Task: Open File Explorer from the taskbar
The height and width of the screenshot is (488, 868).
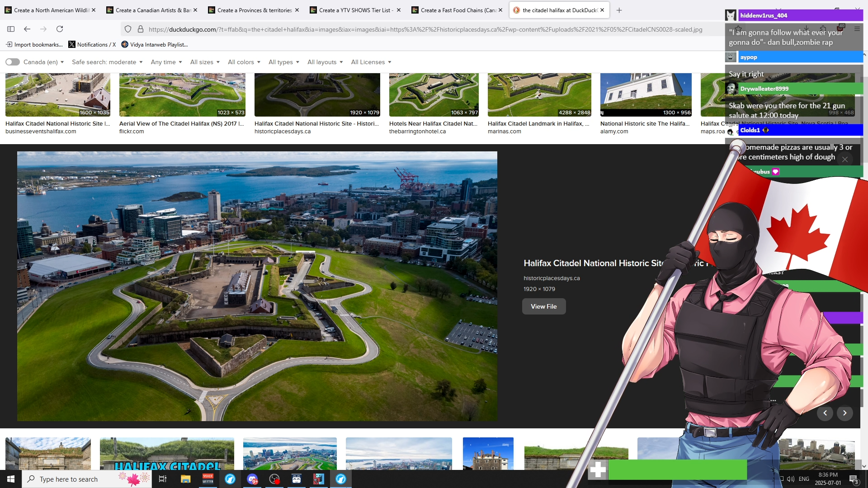Action: coord(186,479)
